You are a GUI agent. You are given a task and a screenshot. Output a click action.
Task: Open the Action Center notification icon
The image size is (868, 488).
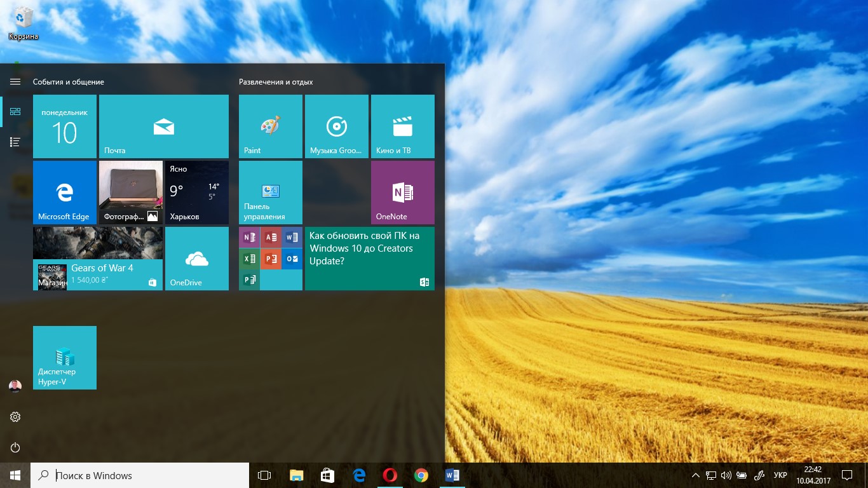(x=846, y=475)
